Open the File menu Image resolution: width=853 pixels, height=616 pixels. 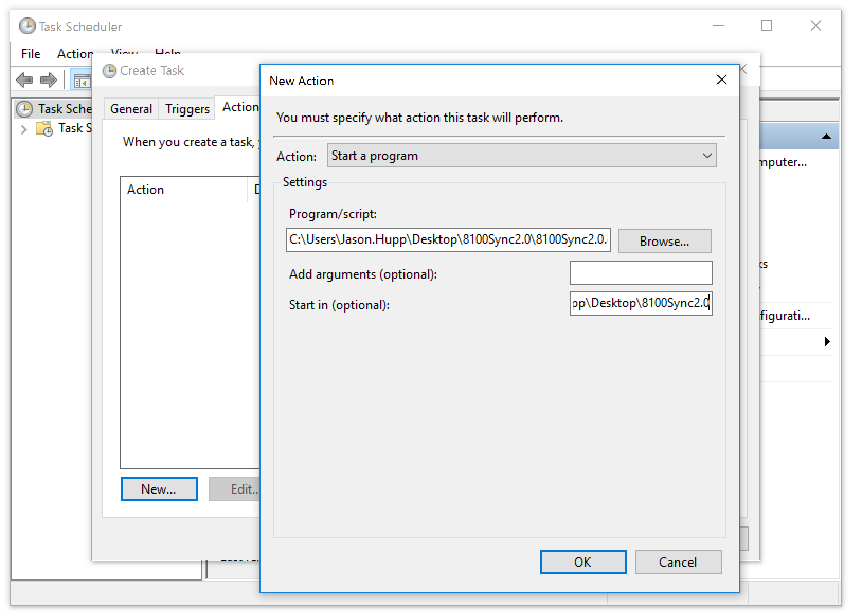[x=31, y=53]
